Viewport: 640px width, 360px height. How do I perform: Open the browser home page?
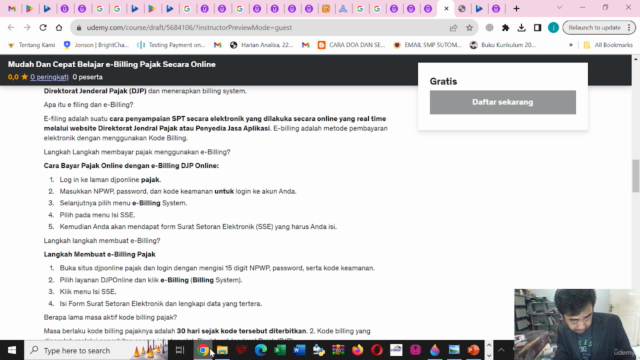(59, 28)
